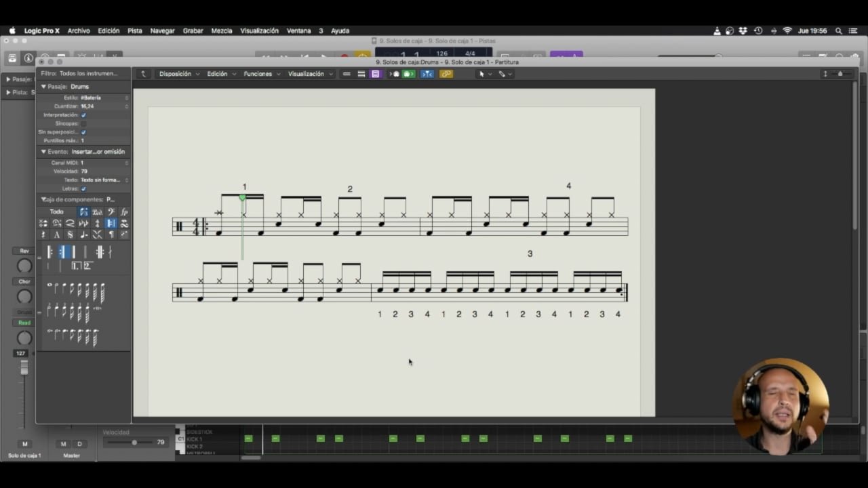
Task: Toggle the Interpretación checkbox
Action: coord(83,115)
